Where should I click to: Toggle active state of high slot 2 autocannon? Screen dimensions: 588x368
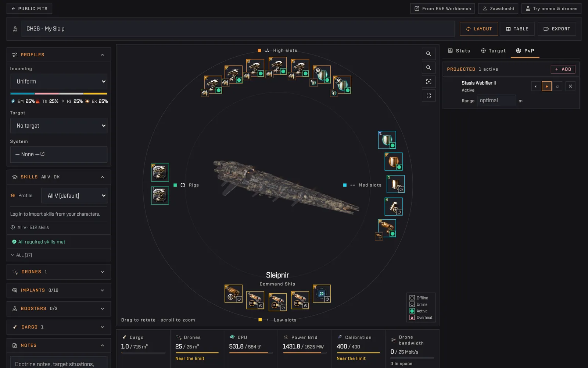(239, 80)
